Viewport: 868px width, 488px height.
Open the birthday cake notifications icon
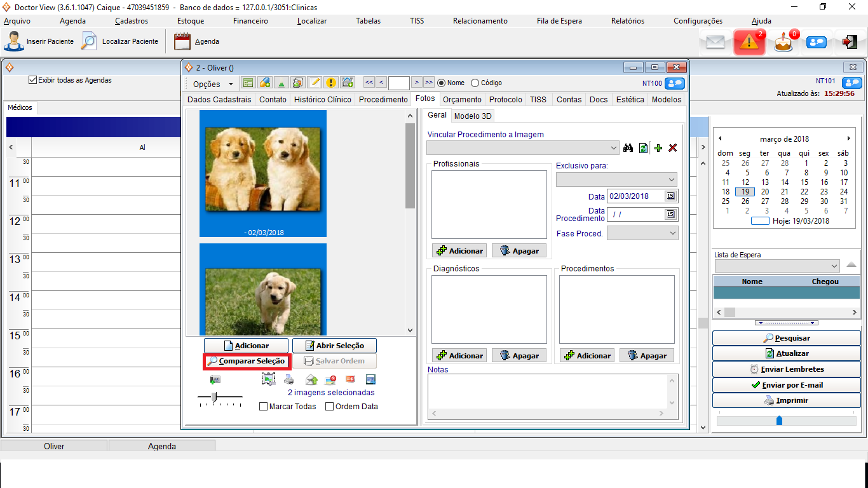click(x=783, y=43)
